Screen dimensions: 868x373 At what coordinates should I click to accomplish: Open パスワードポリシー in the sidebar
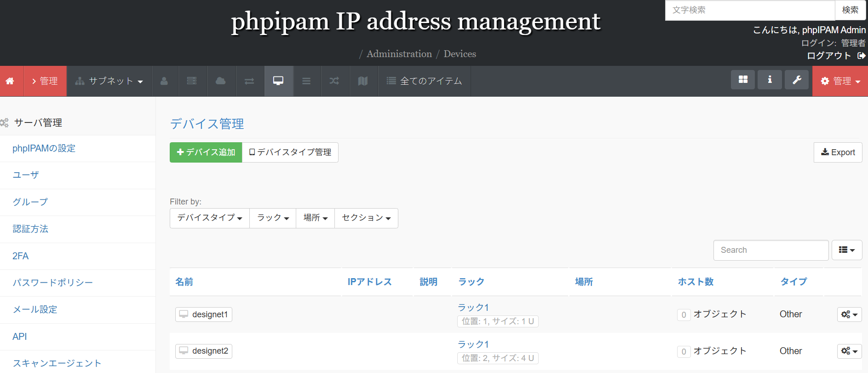52,283
